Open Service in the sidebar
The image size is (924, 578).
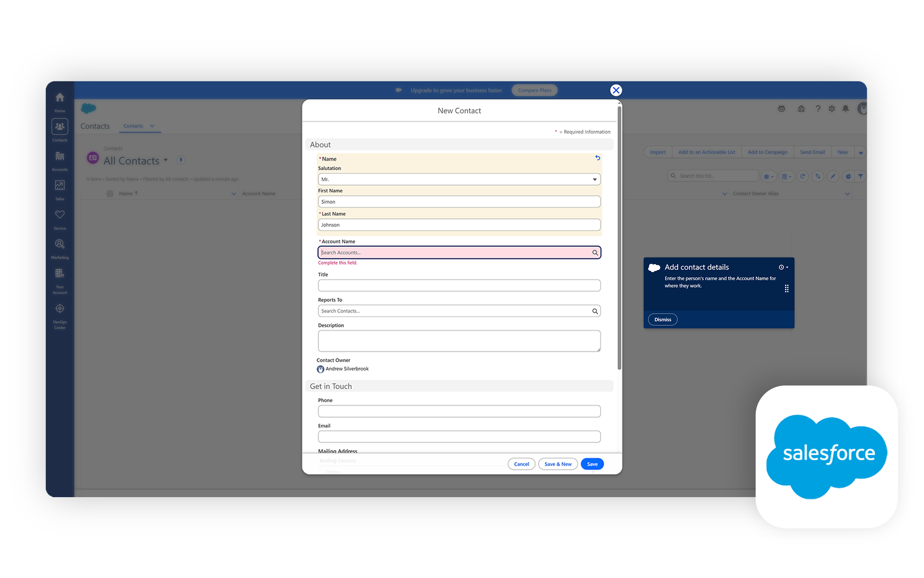[60, 218]
